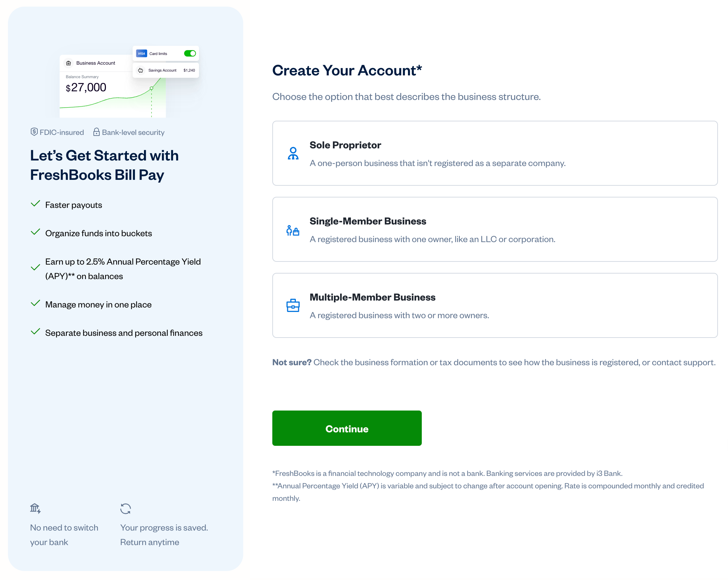The image size is (728, 580).
Task: Click the Bank-level security padlock icon
Action: tap(97, 132)
